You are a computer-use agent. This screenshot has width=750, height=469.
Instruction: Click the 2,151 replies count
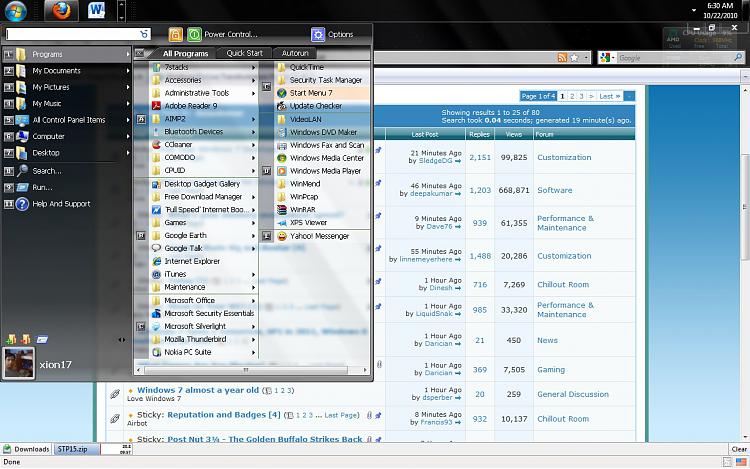click(480, 157)
